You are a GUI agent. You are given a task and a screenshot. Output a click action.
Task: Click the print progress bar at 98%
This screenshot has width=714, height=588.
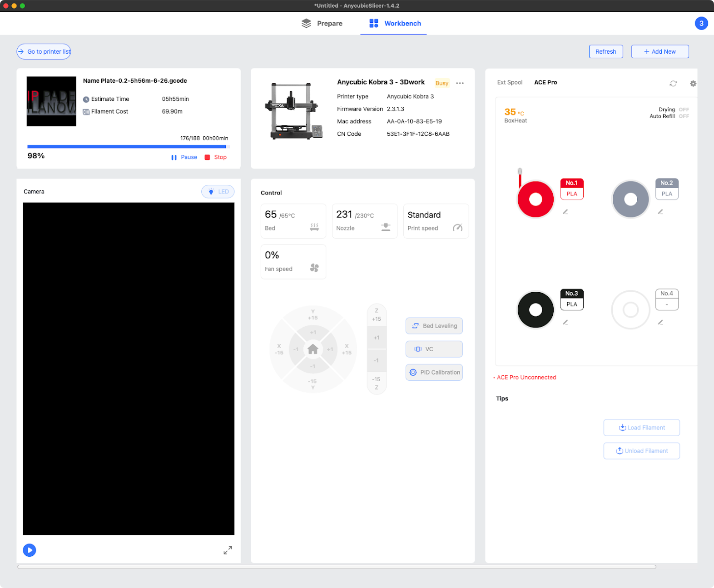129,147
